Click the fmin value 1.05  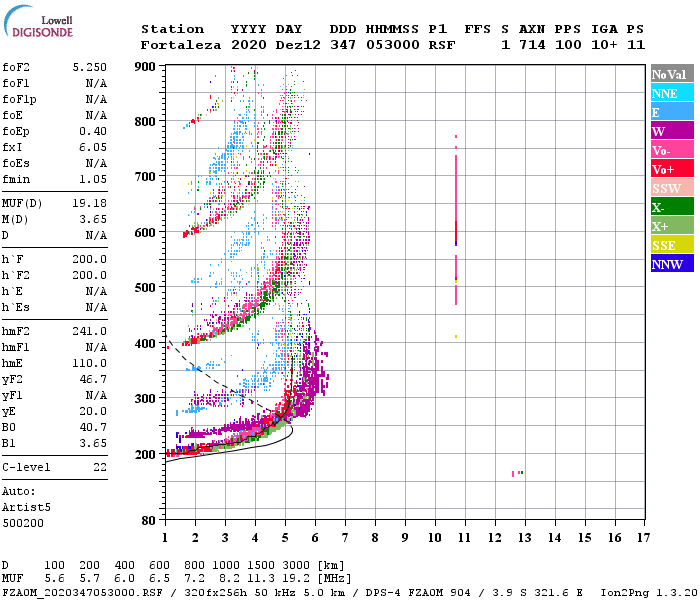[93, 179]
